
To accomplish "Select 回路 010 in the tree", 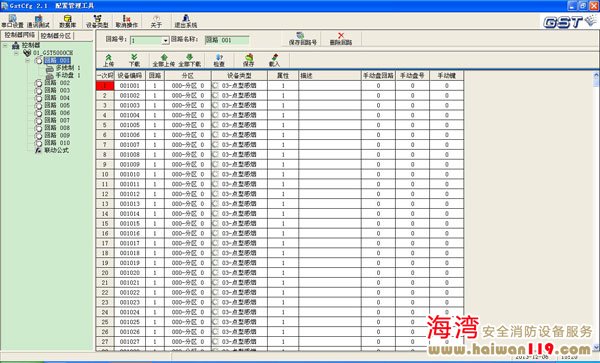I will coord(57,143).
